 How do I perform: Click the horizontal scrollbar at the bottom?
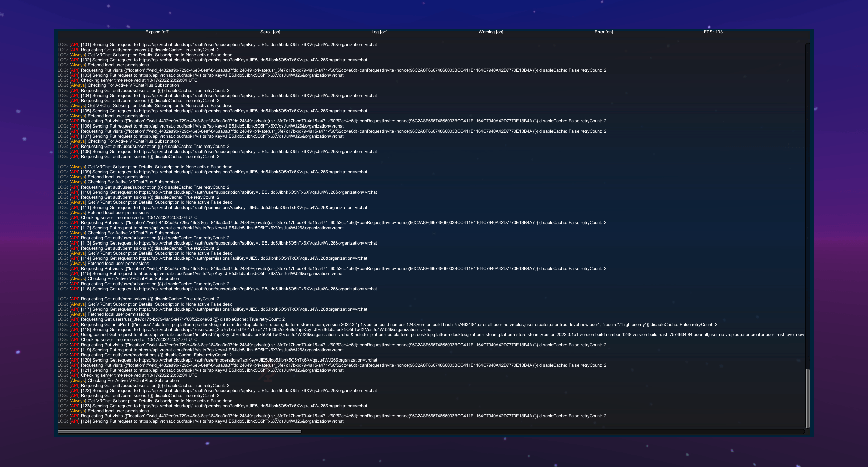pos(180,431)
